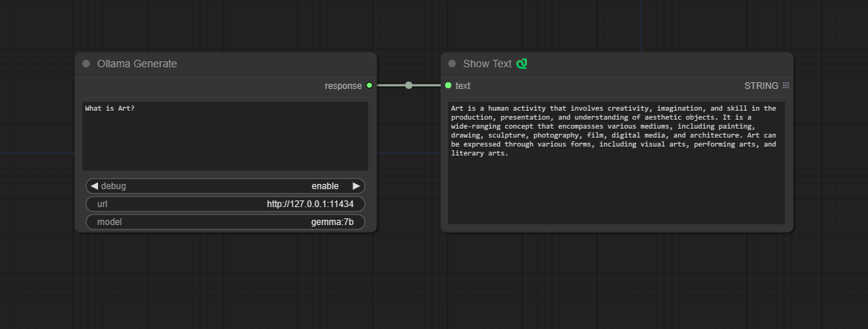Click the 'response' output label

[343, 86]
